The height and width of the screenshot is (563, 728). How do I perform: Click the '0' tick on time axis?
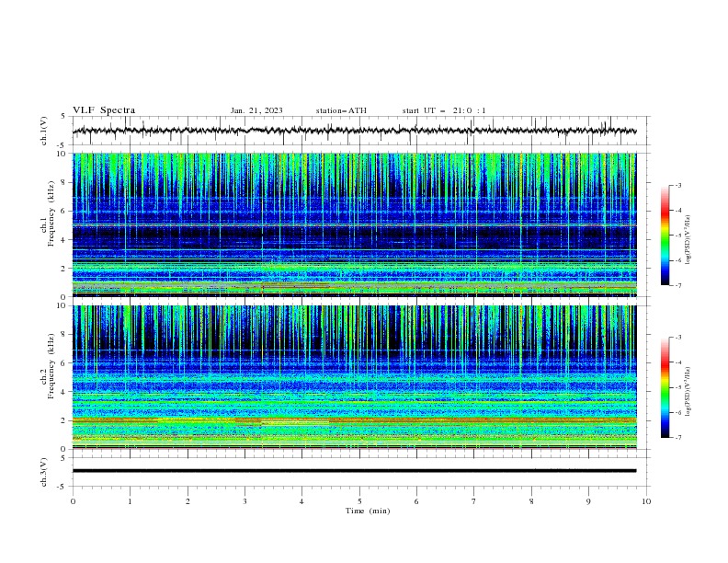73,501
